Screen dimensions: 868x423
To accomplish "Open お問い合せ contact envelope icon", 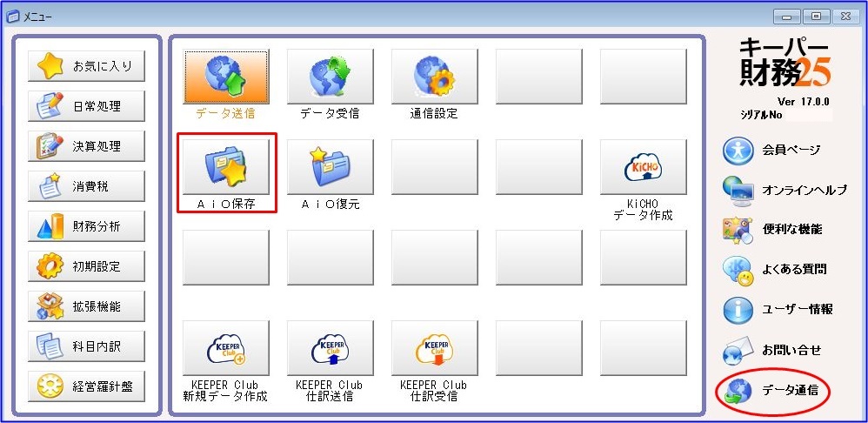I will coord(771,351).
